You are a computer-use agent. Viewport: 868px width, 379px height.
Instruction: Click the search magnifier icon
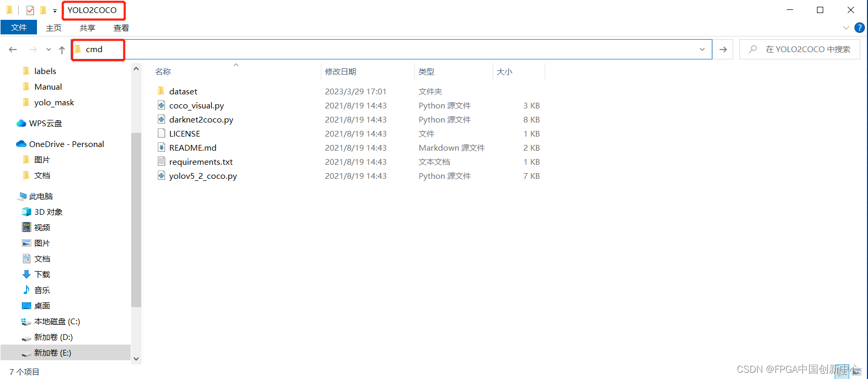point(752,49)
